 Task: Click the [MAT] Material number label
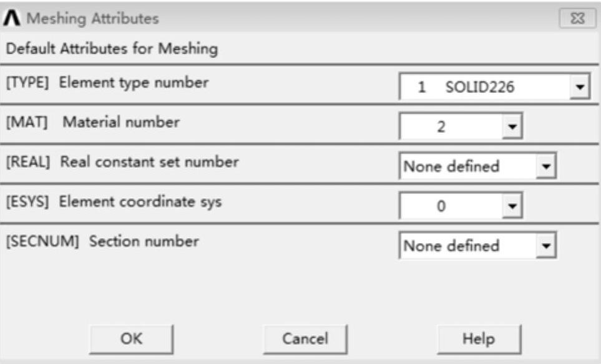[92, 122]
